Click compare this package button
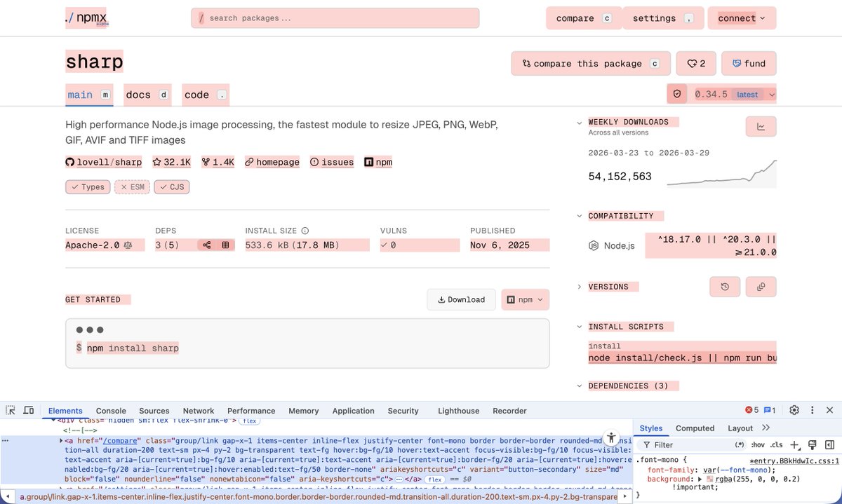 pyautogui.click(x=591, y=63)
